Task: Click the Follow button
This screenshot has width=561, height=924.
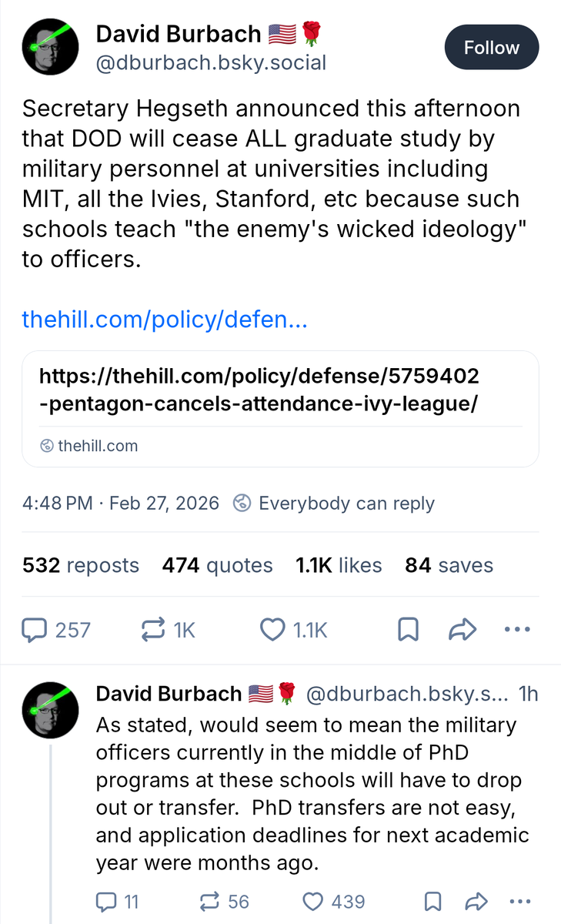Action: tap(491, 48)
